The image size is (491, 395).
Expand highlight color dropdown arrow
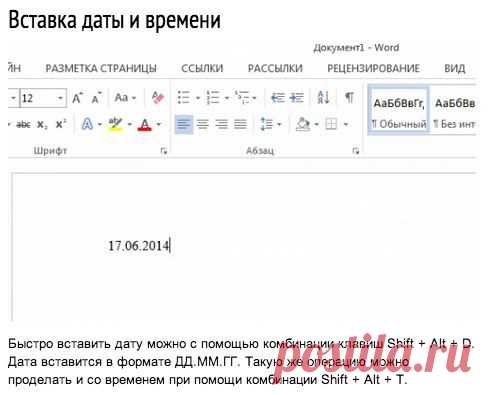point(130,125)
